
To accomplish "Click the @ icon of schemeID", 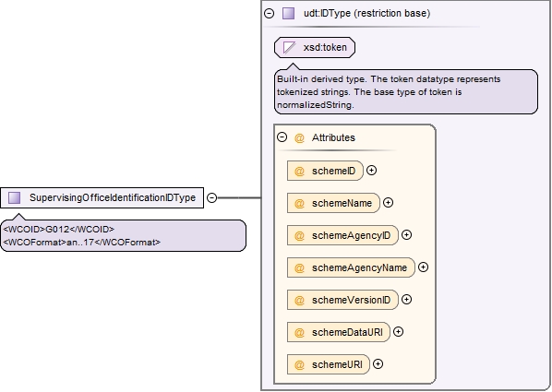I will click(x=299, y=171).
